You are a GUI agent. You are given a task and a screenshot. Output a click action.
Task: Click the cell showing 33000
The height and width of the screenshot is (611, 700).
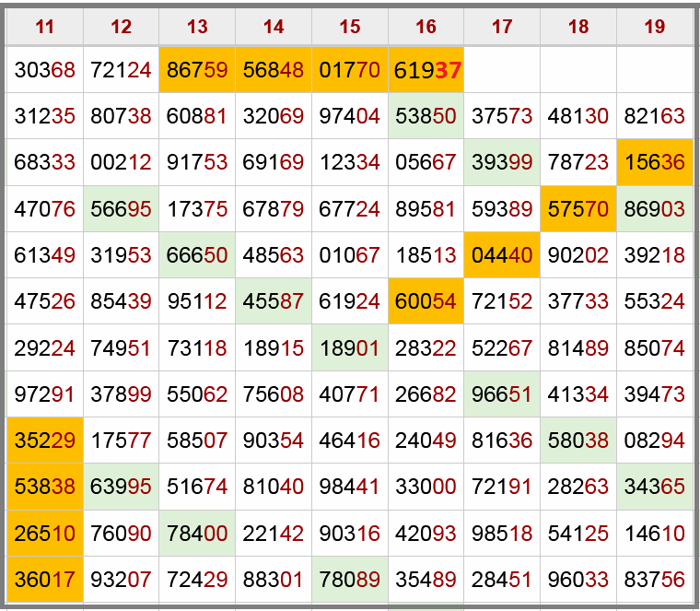tap(426, 487)
